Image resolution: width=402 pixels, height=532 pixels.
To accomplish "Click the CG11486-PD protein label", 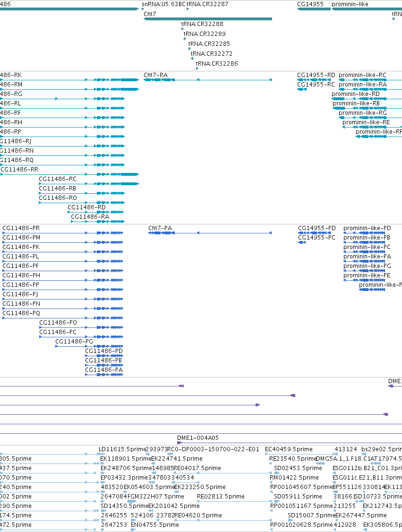I will pos(104,351).
